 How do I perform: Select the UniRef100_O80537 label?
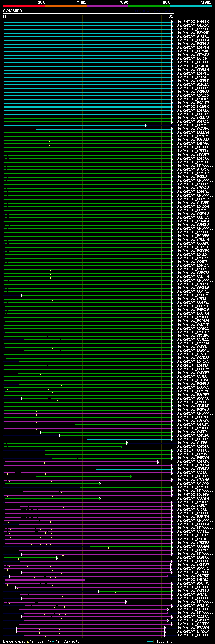pos(193,199)
